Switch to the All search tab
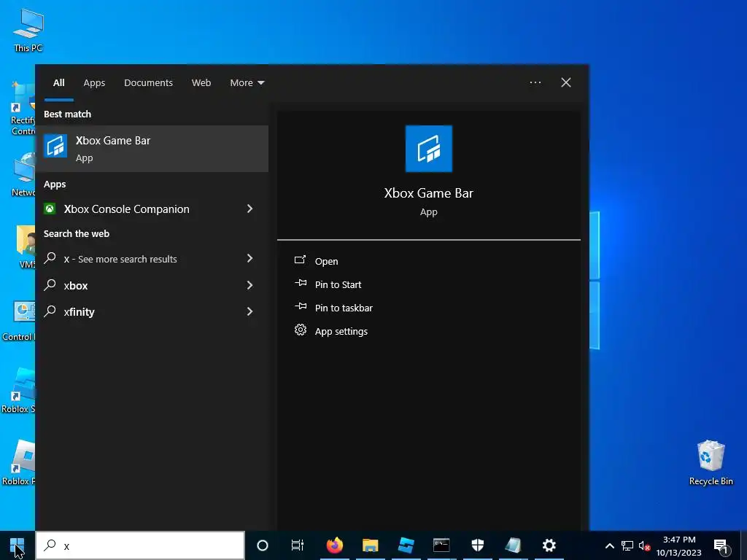The width and height of the screenshot is (747, 560). (x=59, y=83)
